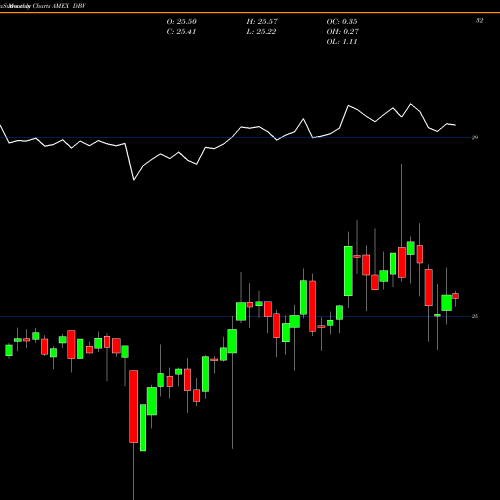Click the price axis label 29
Image resolution: width=500 pixels, height=500 pixels.
475,137
